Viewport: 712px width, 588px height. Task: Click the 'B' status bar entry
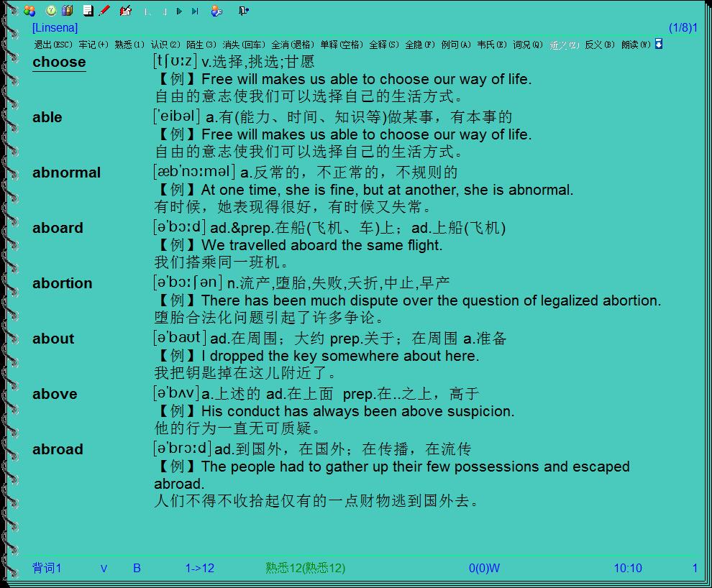pos(137,568)
